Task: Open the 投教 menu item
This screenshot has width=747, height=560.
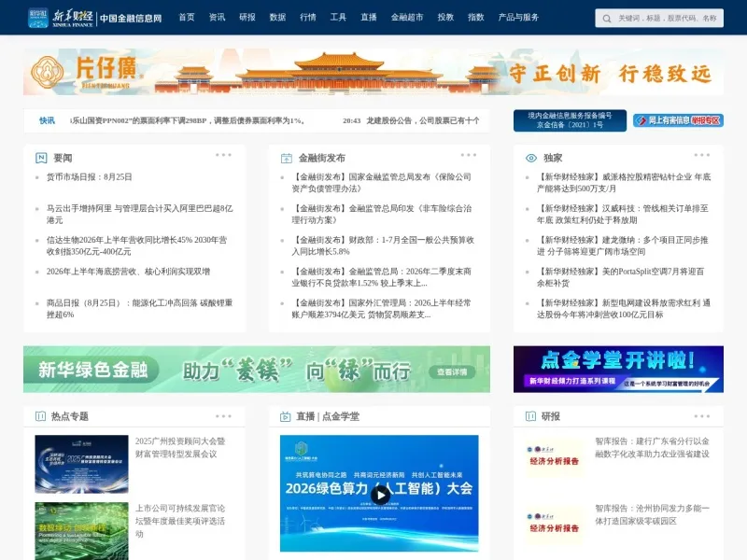Action: tap(446, 17)
